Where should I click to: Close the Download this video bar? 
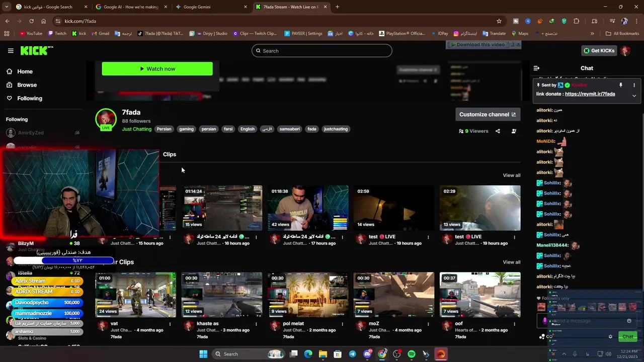point(518,45)
